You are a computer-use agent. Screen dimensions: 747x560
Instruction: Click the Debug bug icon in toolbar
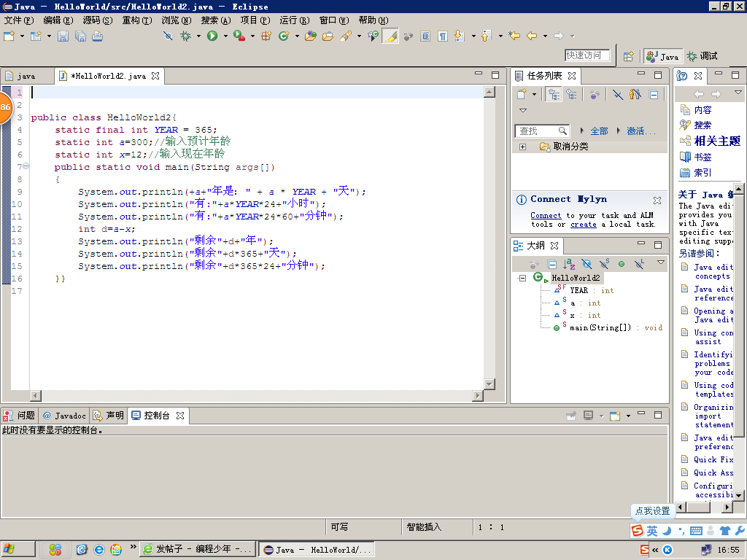[186, 36]
